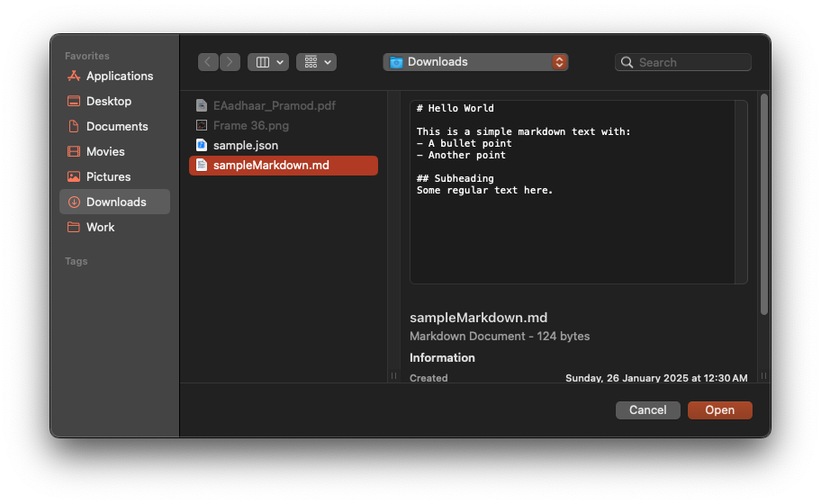Click the Information heading in preview
This screenshot has height=504, width=821.
(442, 358)
